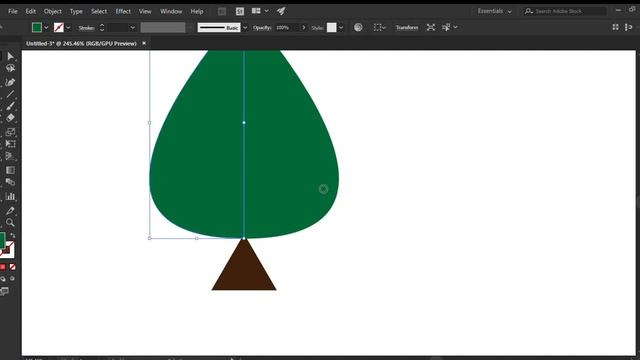
Task: Click the Transform link in control bar
Action: pyautogui.click(x=407, y=27)
